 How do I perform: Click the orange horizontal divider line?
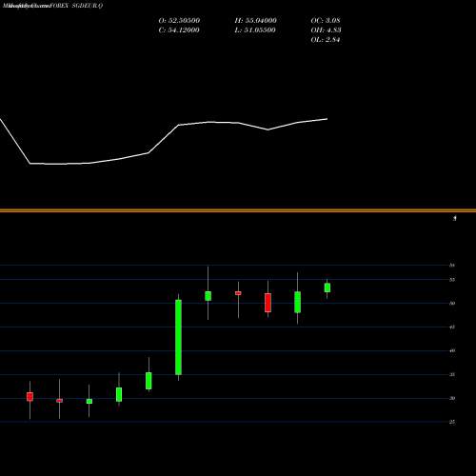(238, 210)
